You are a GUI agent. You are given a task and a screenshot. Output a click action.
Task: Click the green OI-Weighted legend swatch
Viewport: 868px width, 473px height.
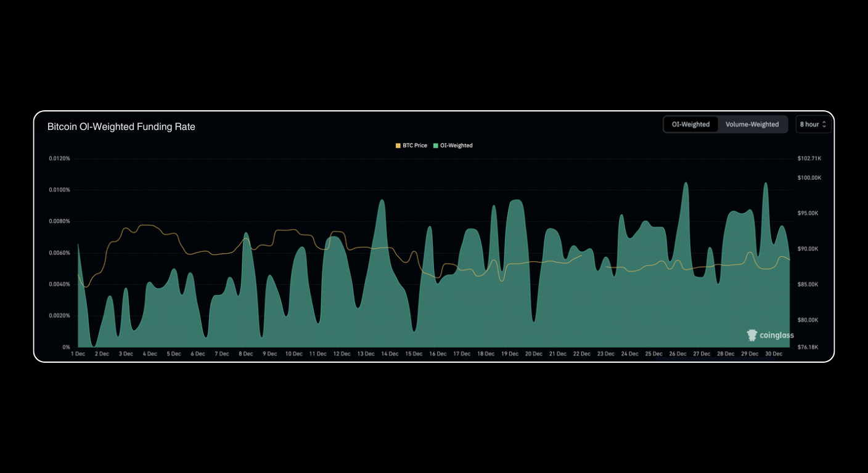(x=436, y=145)
